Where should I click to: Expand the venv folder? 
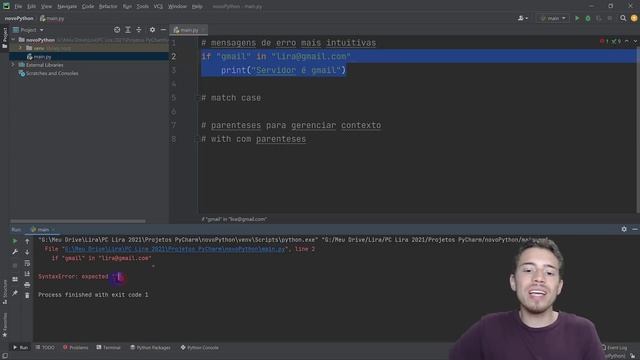tap(20, 48)
